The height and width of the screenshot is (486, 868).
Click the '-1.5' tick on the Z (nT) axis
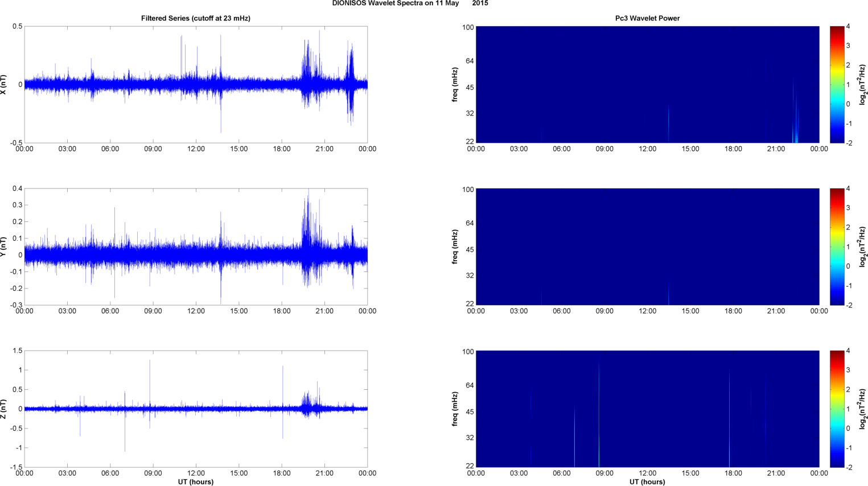(15, 467)
